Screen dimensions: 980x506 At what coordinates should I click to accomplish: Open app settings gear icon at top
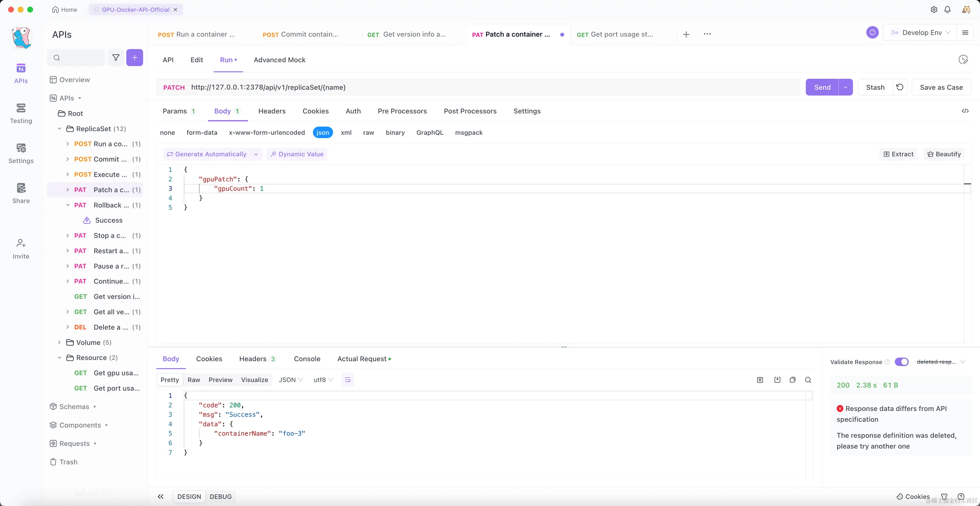click(934, 9)
